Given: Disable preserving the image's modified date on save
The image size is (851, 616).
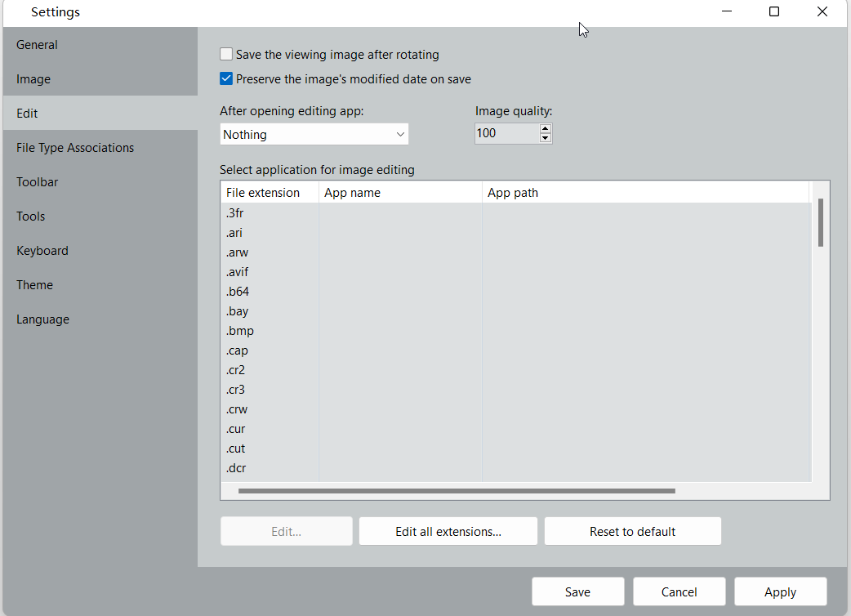Looking at the screenshot, I should pos(226,78).
